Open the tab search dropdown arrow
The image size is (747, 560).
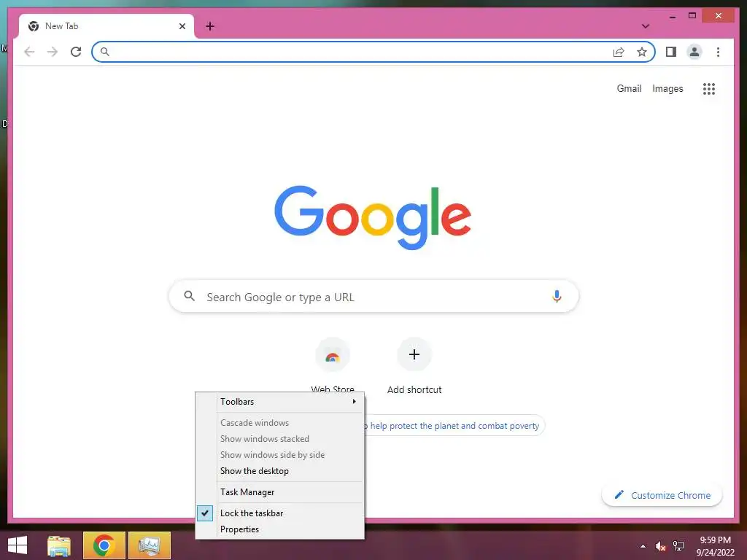coord(646,26)
